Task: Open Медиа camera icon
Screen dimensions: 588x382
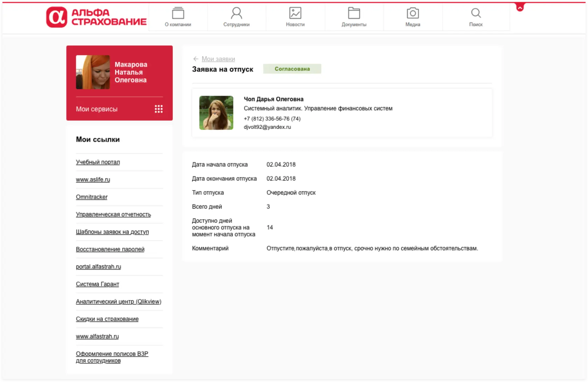Action: coord(413,13)
